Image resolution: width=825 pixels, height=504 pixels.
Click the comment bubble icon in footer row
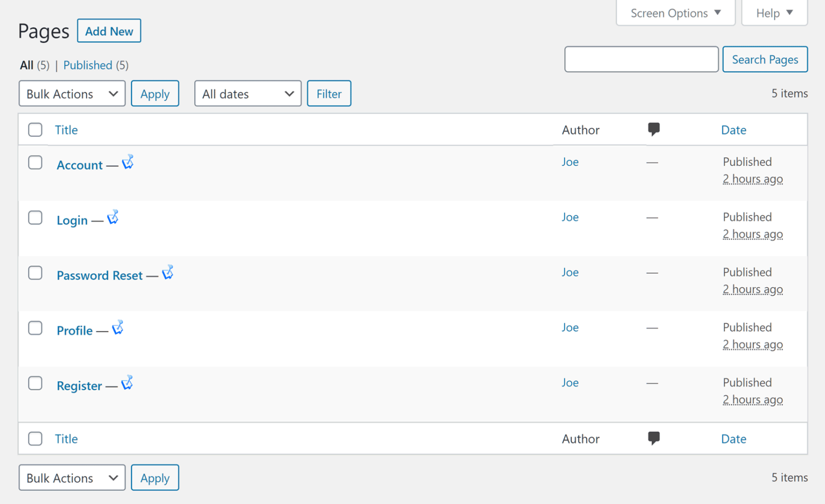pyautogui.click(x=654, y=438)
